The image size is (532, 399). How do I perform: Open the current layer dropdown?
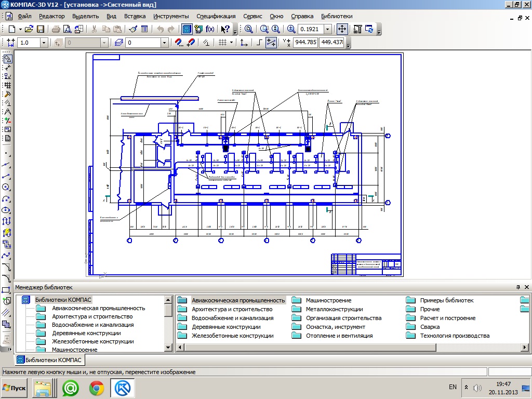165,43
